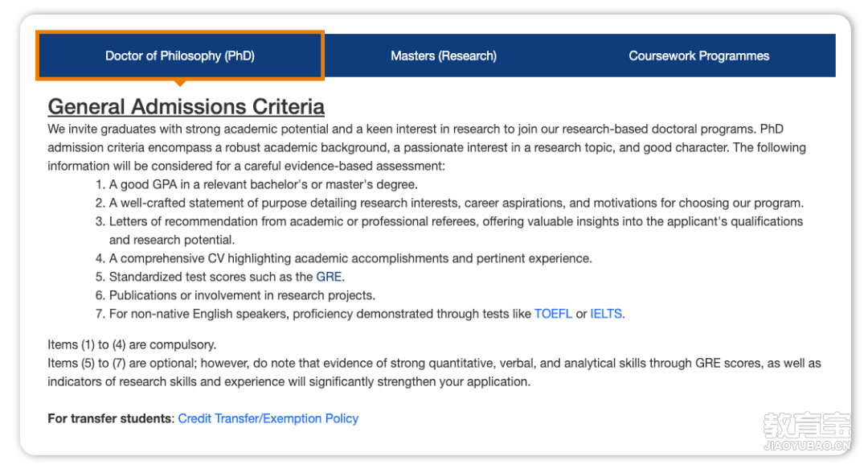Click the 'For transfer students' bold label

pos(111,418)
